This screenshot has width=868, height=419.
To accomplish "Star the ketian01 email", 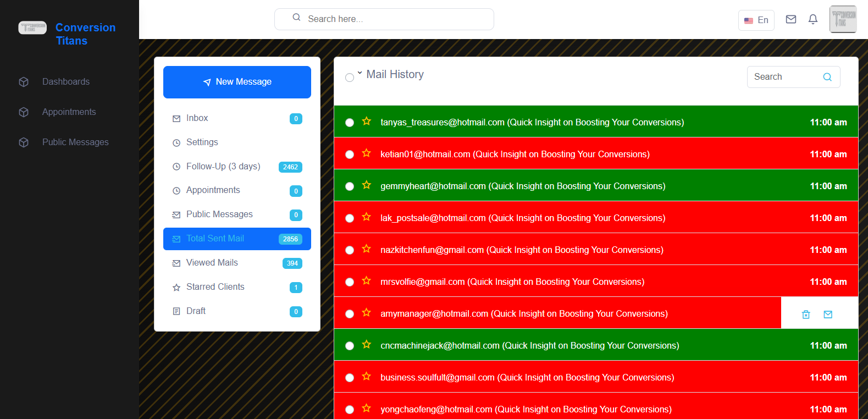I will [367, 153].
